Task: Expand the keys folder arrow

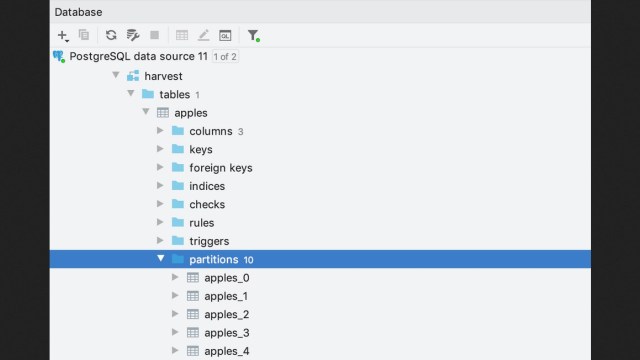Action: tap(160, 149)
